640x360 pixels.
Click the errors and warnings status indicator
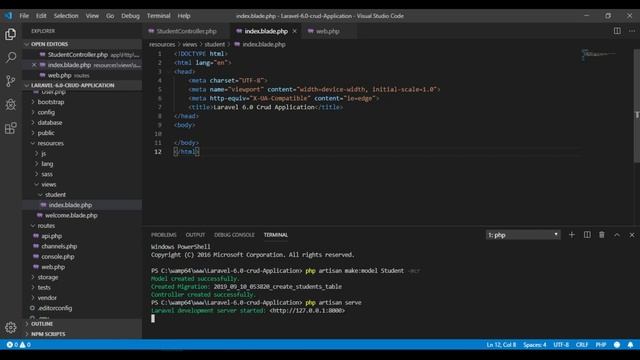tap(18, 345)
